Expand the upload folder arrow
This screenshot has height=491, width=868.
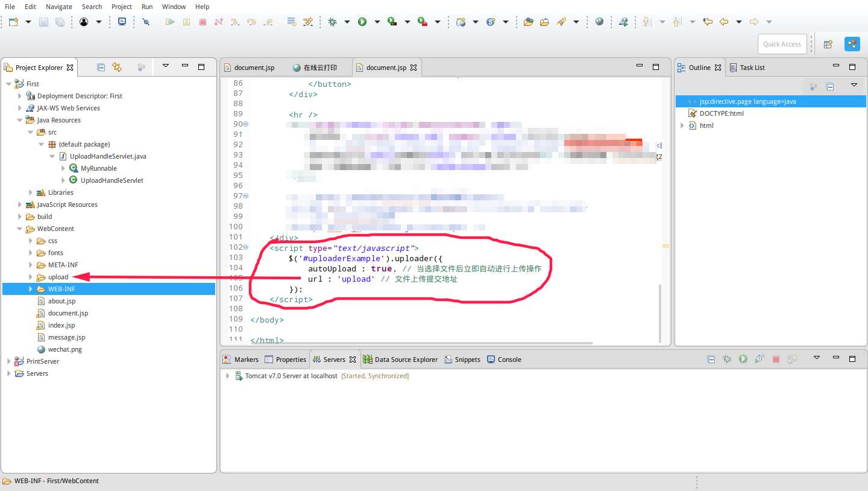[31, 277]
